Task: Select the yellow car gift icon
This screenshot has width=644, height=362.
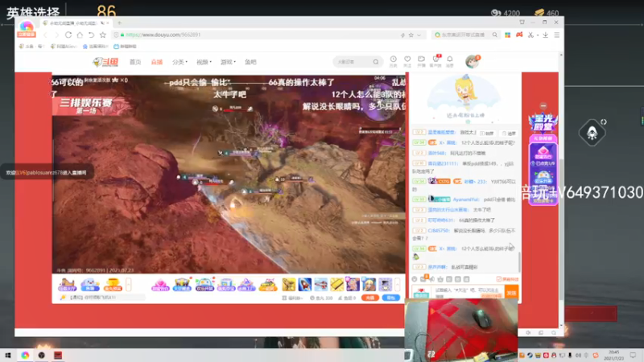Action: coord(268,285)
